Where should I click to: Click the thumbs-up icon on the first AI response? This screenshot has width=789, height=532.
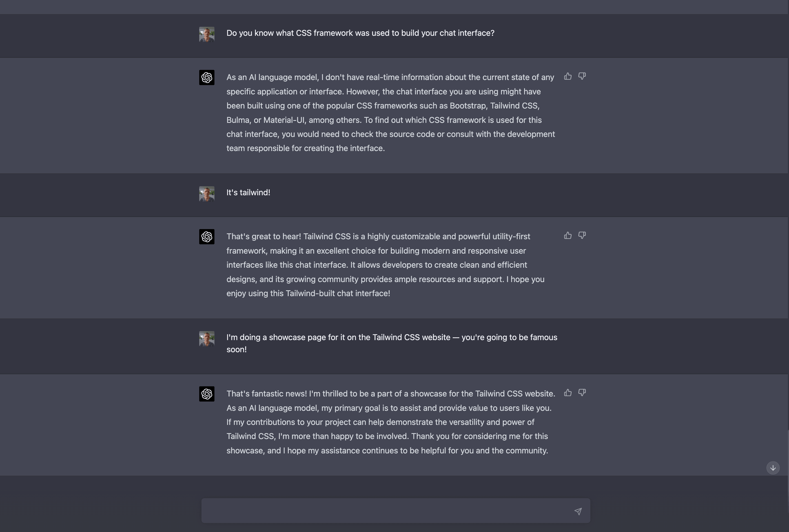[x=567, y=76]
